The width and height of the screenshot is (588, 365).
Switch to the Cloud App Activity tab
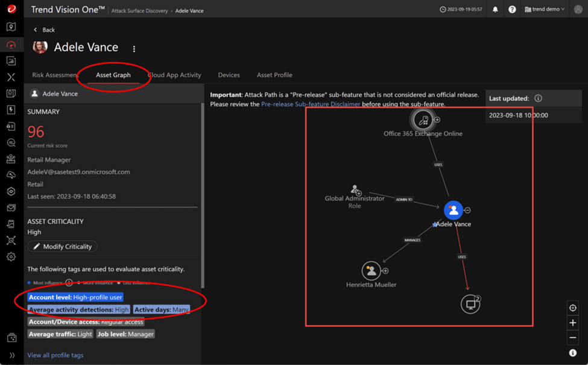point(175,75)
